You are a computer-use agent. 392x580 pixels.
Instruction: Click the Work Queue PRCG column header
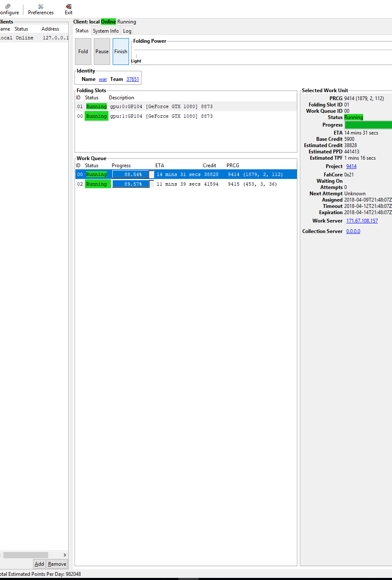(x=260, y=166)
